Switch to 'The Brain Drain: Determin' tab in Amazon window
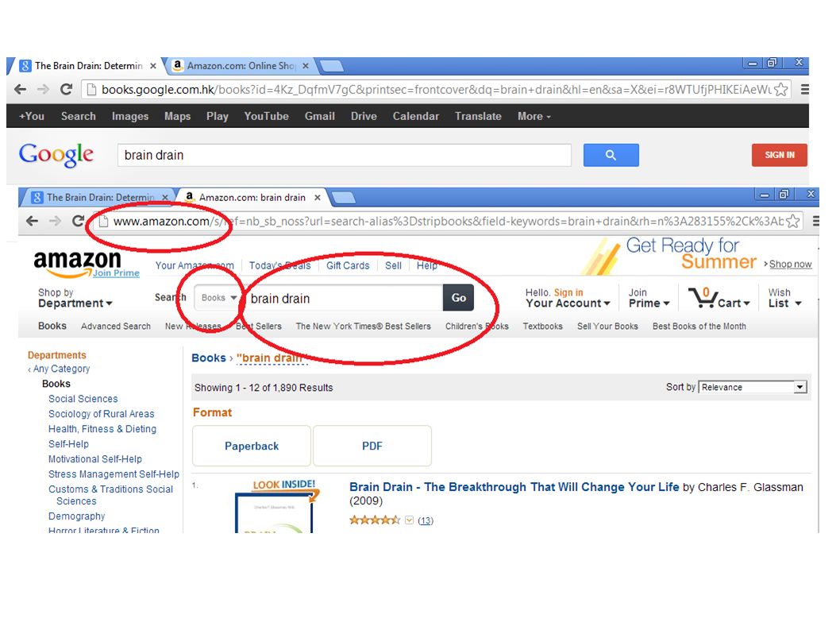Viewport: 840px width, 630px height. 100,197
